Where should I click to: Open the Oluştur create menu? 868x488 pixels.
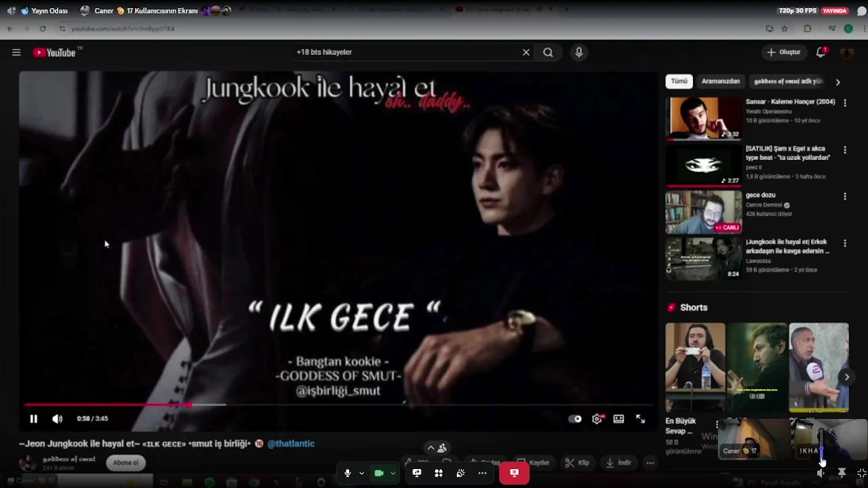click(784, 52)
